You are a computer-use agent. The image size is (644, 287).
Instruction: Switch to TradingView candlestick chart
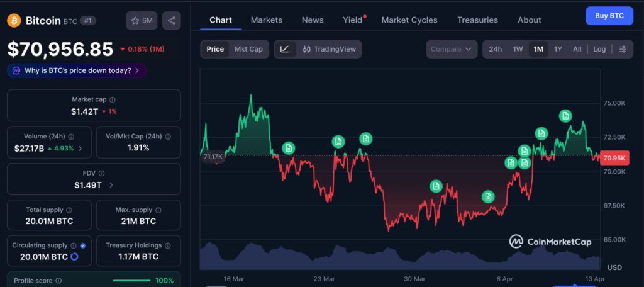point(329,49)
